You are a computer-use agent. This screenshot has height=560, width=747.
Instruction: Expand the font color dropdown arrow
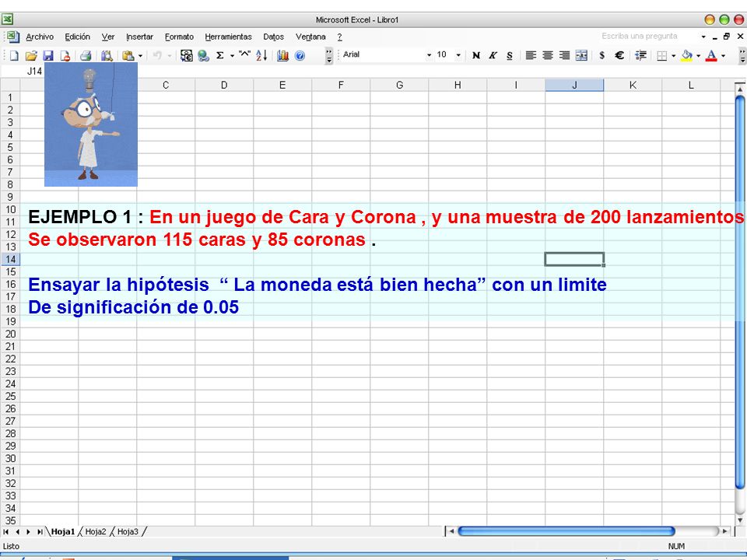click(x=723, y=56)
